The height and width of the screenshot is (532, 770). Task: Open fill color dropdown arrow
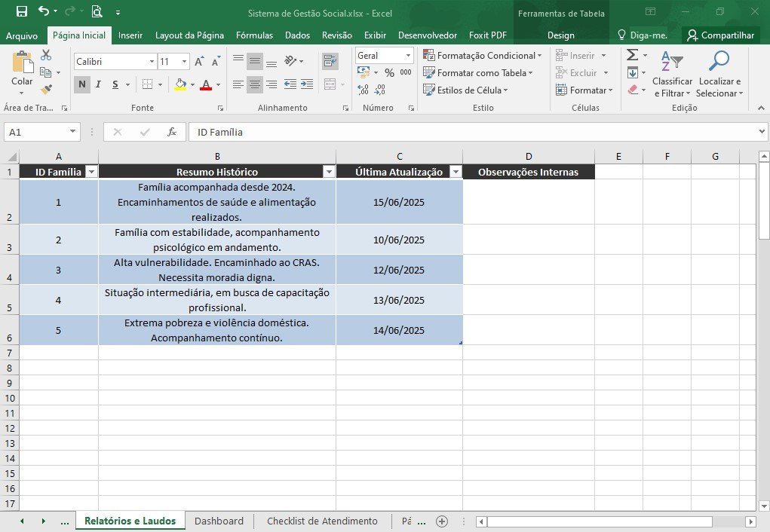point(192,85)
